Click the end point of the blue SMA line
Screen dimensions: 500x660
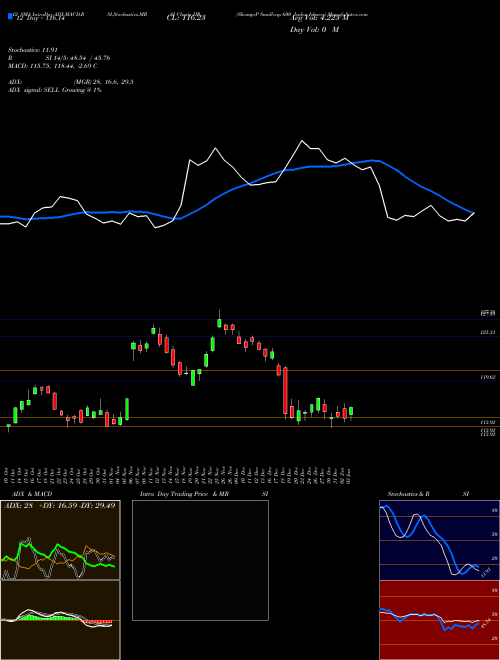[x=474, y=213]
